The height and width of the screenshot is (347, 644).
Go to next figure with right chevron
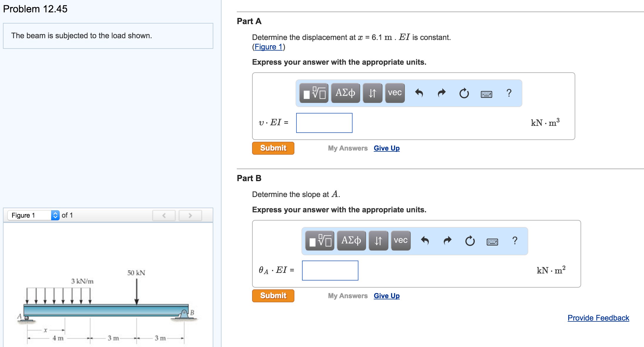tap(190, 215)
